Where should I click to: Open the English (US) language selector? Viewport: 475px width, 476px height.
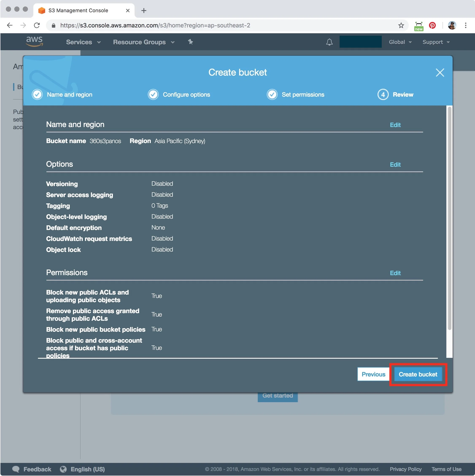coord(88,469)
